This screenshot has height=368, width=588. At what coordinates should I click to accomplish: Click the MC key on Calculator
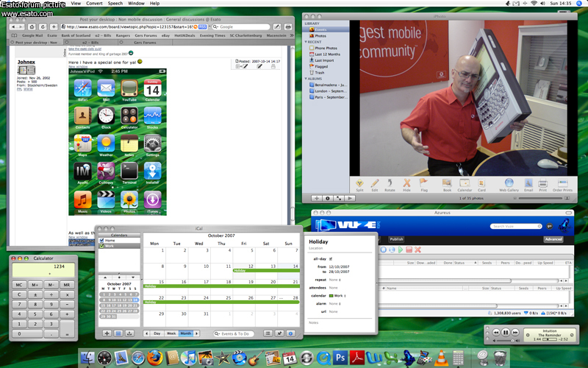coord(19,285)
